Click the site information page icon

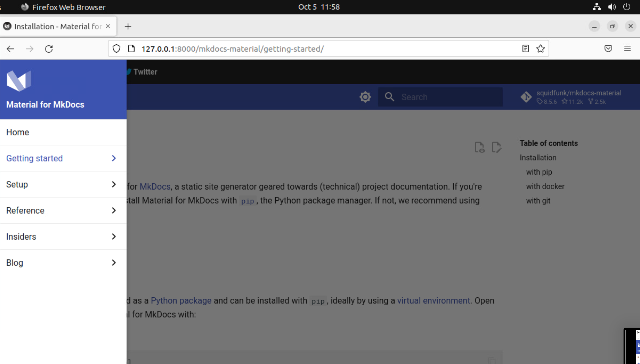click(x=131, y=48)
